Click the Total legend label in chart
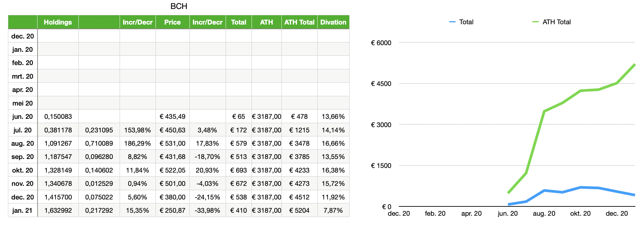This screenshot has width=644, height=225. tap(466, 22)
